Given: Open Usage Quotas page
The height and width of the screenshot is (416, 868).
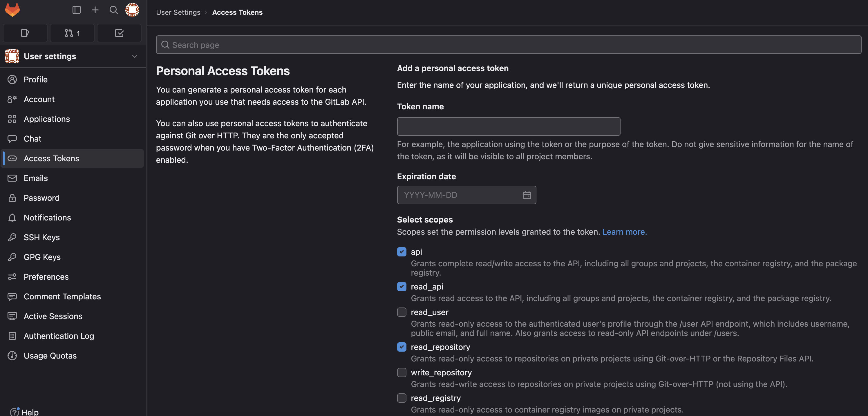Looking at the screenshot, I should (73, 356).
